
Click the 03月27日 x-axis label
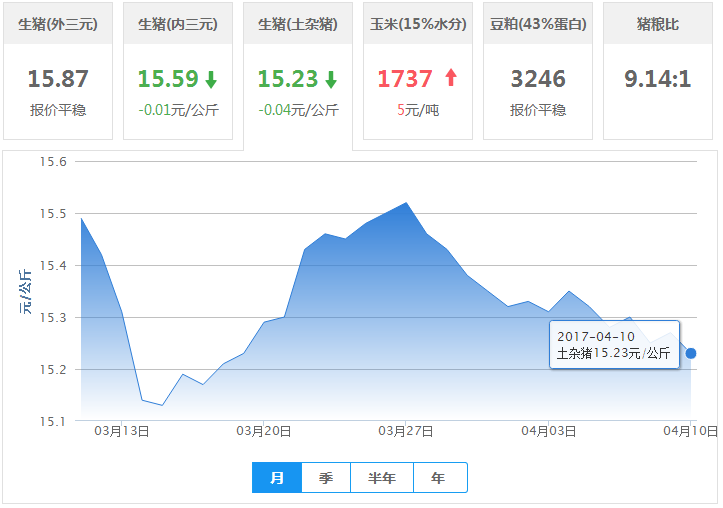point(405,432)
